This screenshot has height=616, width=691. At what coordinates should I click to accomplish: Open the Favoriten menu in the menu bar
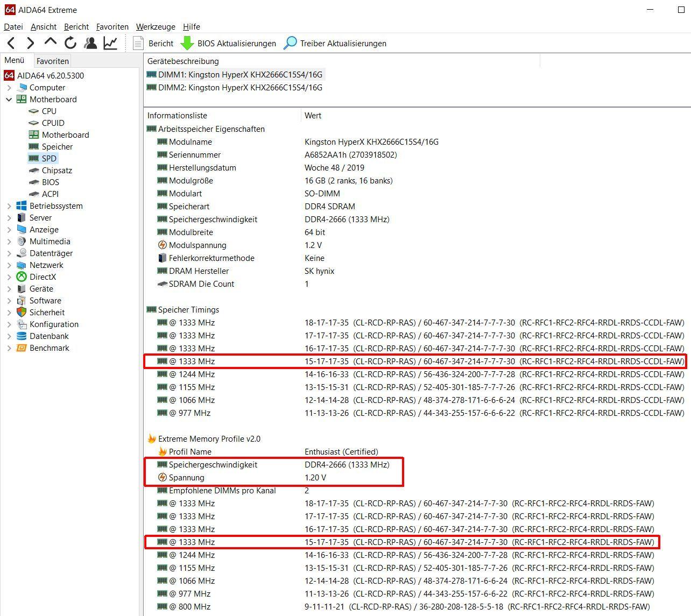click(112, 26)
